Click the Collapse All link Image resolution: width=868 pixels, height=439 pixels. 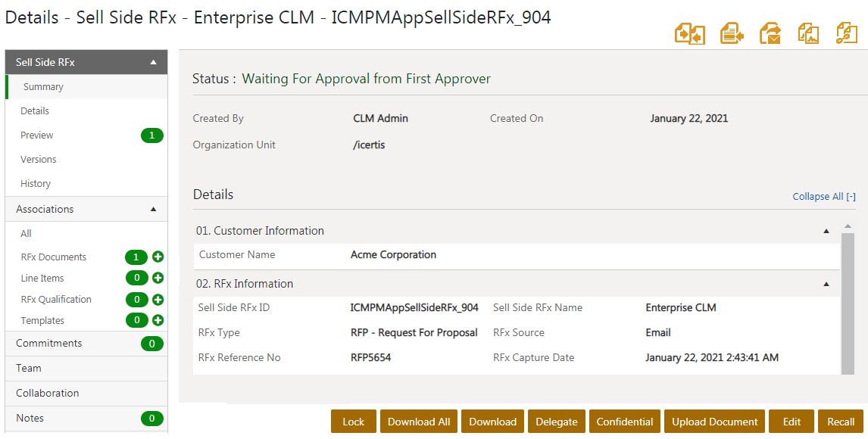tap(823, 197)
